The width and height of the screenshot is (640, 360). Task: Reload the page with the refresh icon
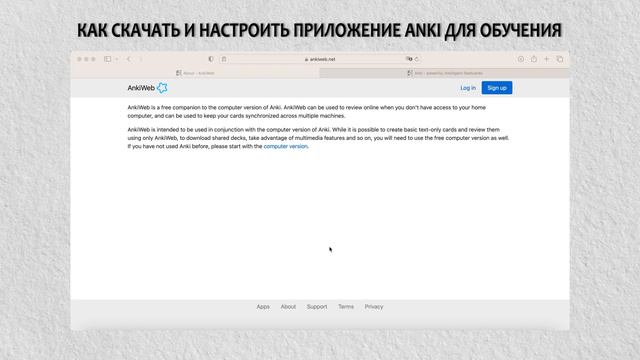point(416,59)
